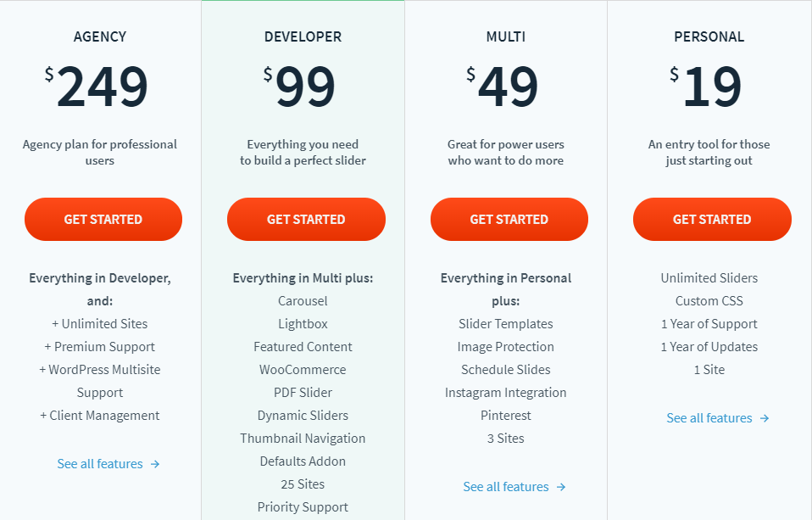Select the MULTI plan heading
Viewport: 812px width, 520px height.
point(506,36)
